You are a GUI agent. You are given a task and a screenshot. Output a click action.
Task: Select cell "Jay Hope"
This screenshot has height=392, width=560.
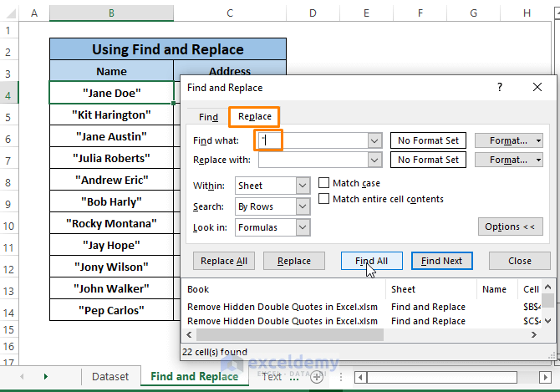(111, 246)
